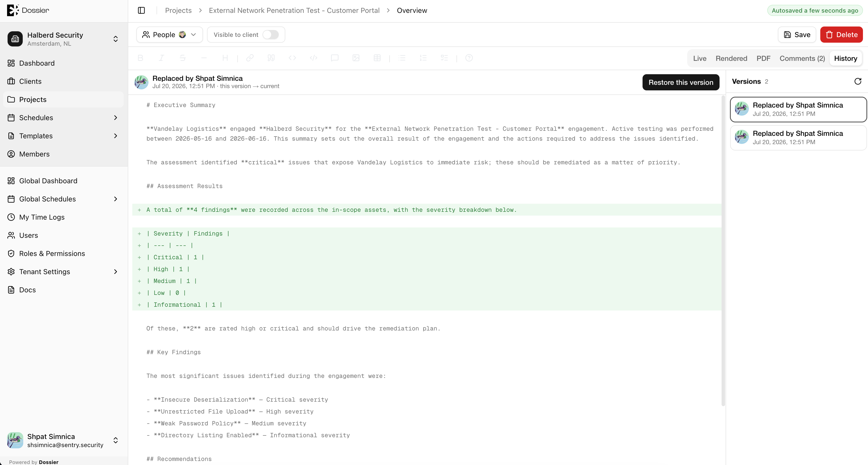Click the Link insert icon

pos(250,58)
